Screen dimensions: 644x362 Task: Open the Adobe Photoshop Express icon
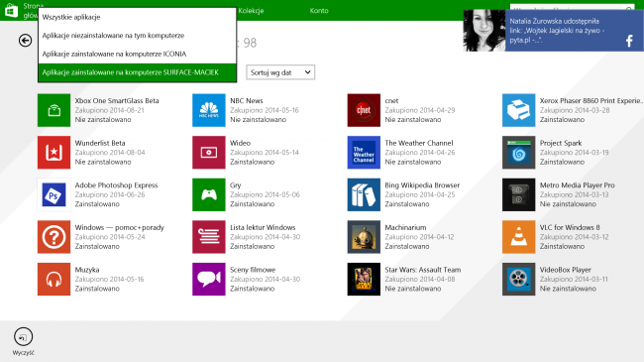(x=54, y=195)
